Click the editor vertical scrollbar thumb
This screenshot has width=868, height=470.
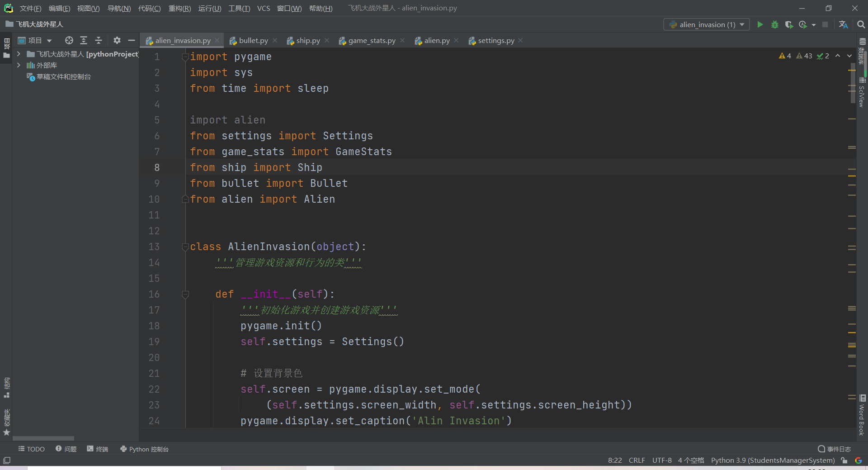pyautogui.click(x=852, y=84)
